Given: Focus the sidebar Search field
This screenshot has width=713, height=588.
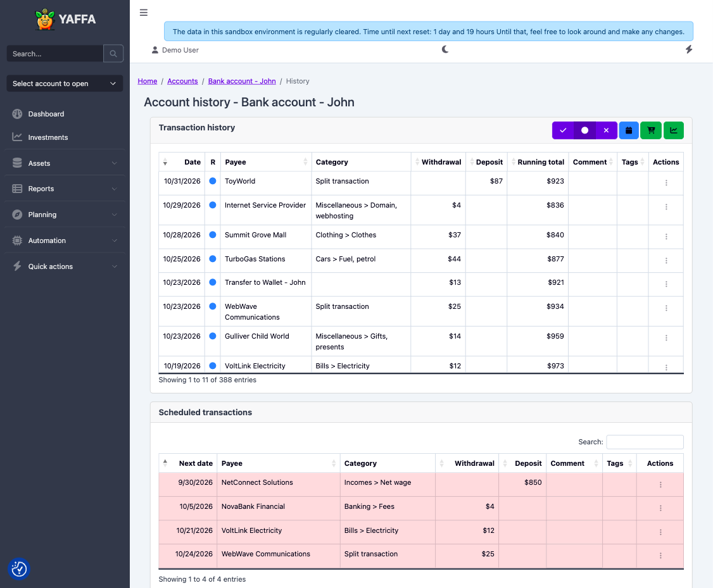Looking at the screenshot, I should click(55, 54).
